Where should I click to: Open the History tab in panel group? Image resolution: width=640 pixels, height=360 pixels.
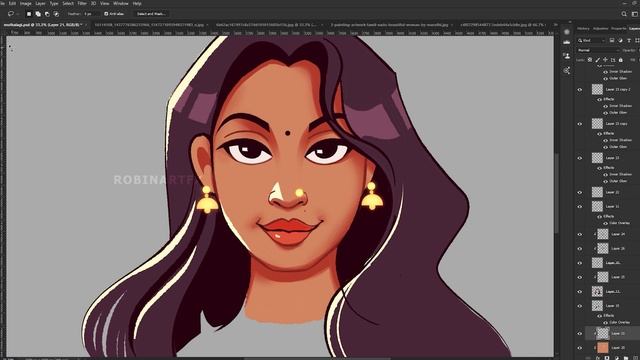[x=583, y=29]
